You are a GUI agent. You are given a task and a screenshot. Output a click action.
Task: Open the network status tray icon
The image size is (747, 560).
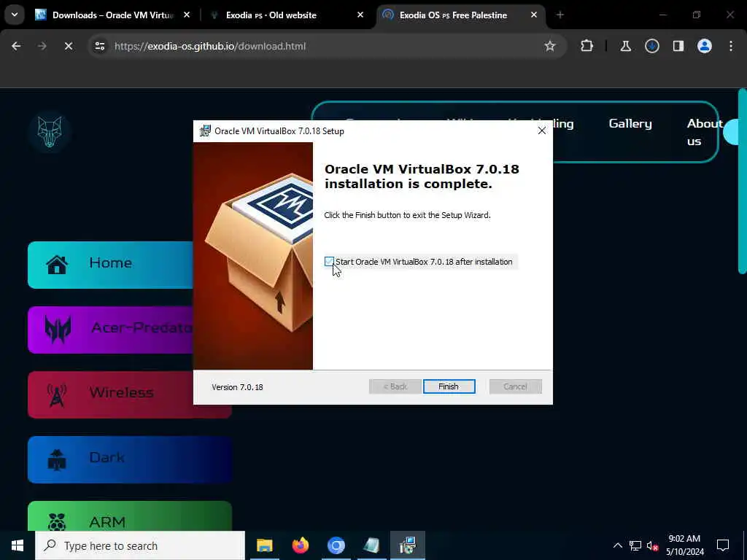[635, 545]
